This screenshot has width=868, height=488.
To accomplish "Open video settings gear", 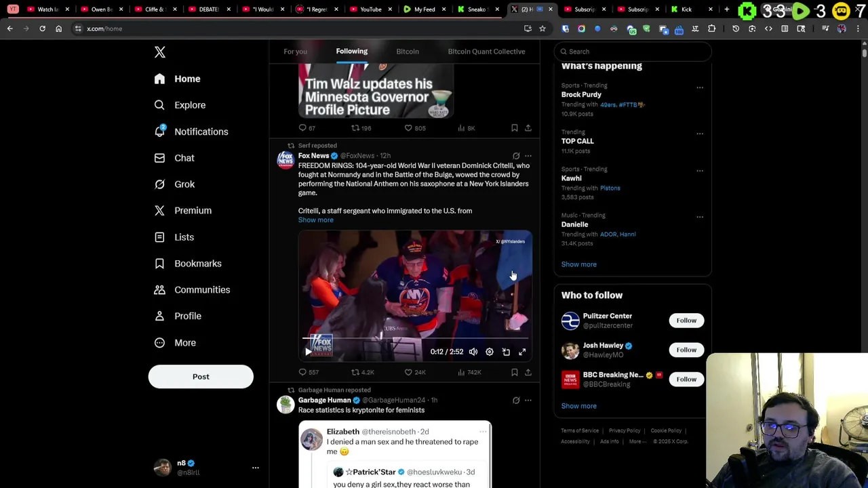I will coord(490,352).
